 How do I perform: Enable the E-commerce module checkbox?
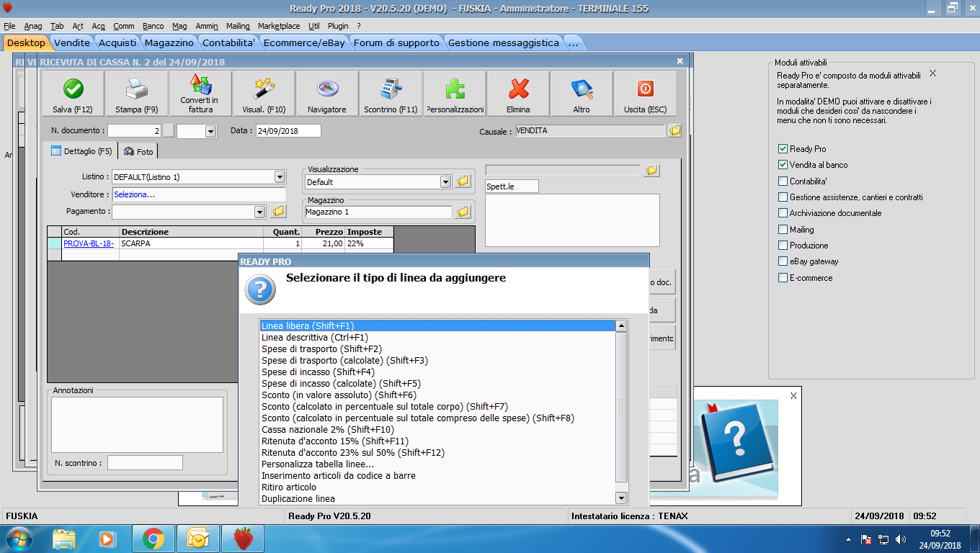click(783, 278)
